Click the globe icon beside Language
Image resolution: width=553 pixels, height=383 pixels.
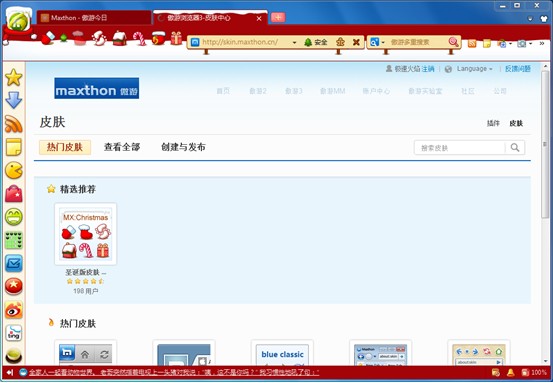[x=448, y=69]
